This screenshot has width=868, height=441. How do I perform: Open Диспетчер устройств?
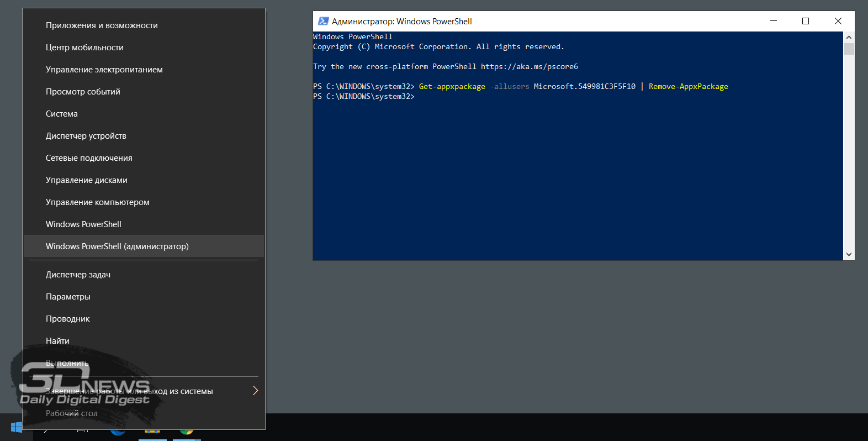(144, 136)
